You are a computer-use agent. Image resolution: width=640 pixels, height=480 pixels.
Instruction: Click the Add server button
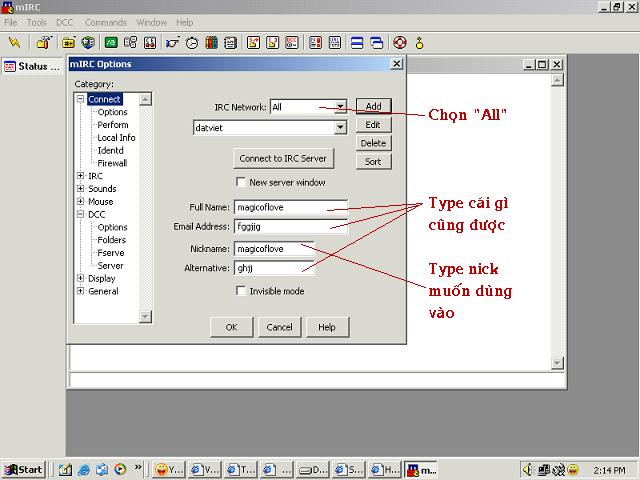click(373, 106)
